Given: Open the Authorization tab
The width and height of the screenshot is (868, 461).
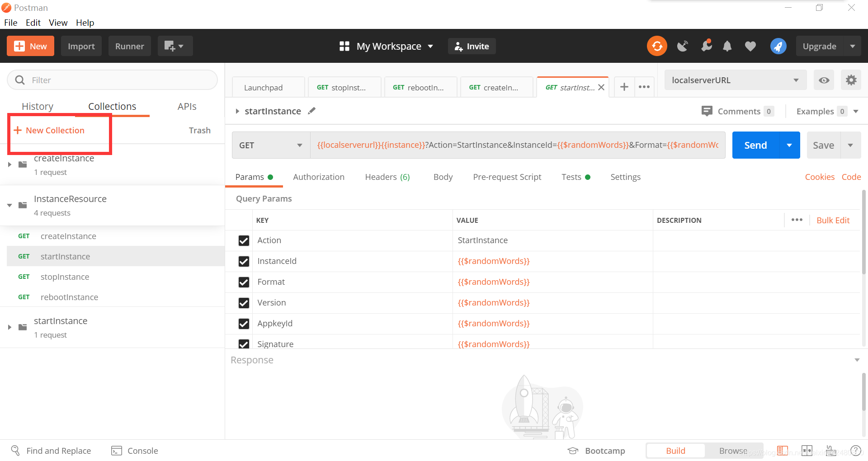Looking at the screenshot, I should tap(319, 177).
